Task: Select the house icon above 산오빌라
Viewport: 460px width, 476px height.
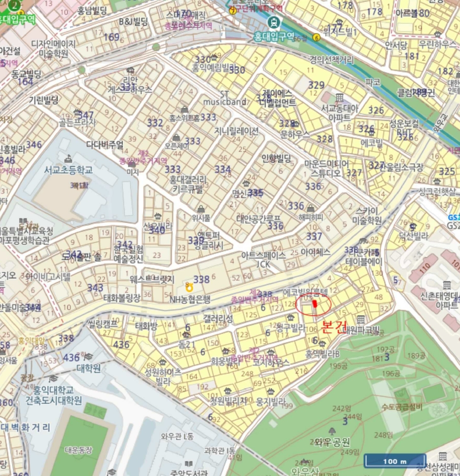Action: click(x=158, y=216)
